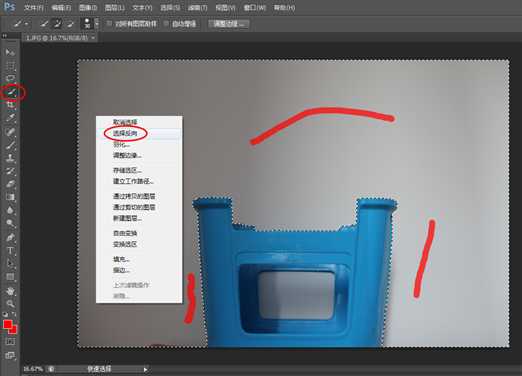The width and height of the screenshot is (522, 376).
Task: Select the Move tool
Action: point(10,52)
